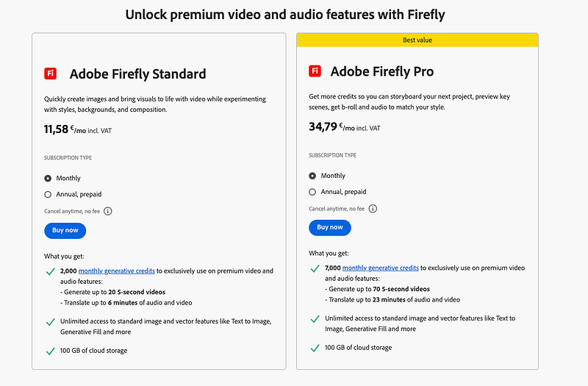588x386 pixels.
Task: Open the info icon in Standard plan
Action: pyautogui.click(x=107, y=211)
